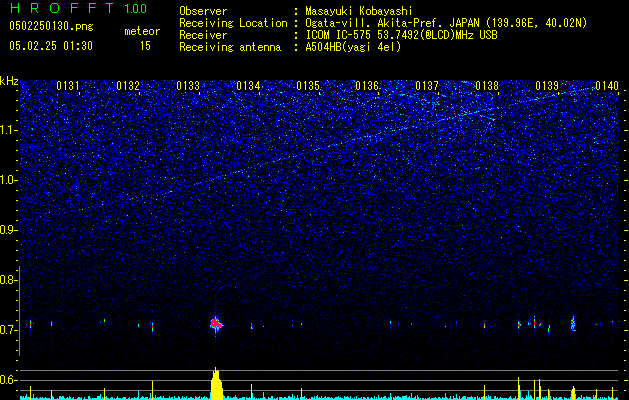Click the blue echo cluster near 0139
629x400 pixels.
click(x=573, y=323)
